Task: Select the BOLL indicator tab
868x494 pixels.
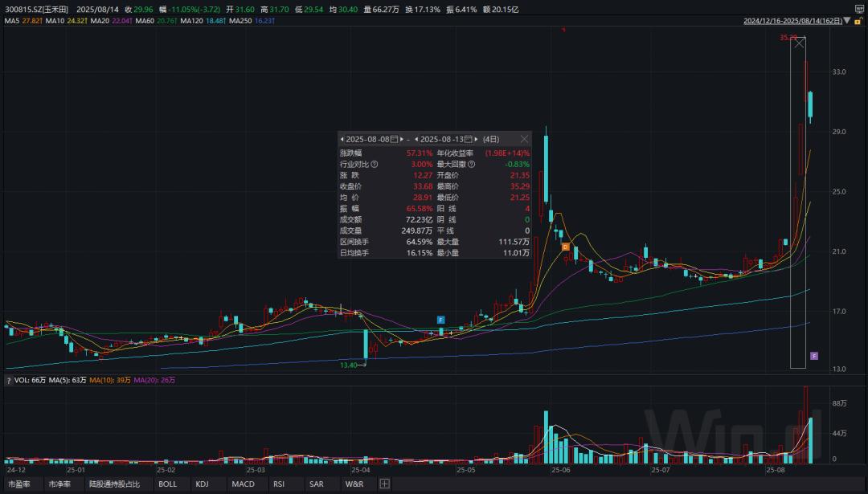Action: [167, 484]
